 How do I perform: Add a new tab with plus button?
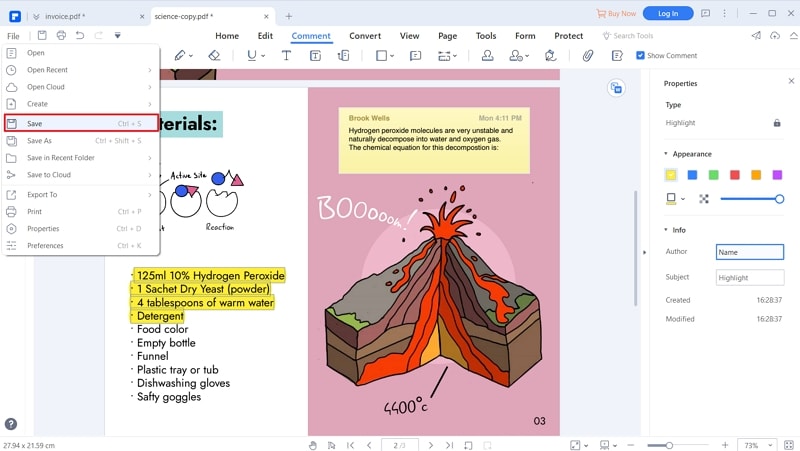click(x=288, y=16)
